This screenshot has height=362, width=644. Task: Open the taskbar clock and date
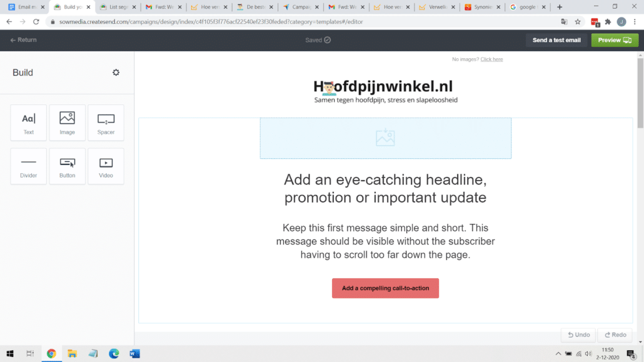tap(608, 353)
